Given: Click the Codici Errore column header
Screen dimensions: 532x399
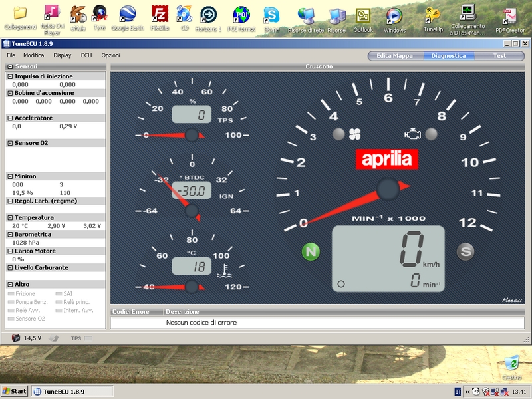Looking at the screenshot, I should 137,311.
